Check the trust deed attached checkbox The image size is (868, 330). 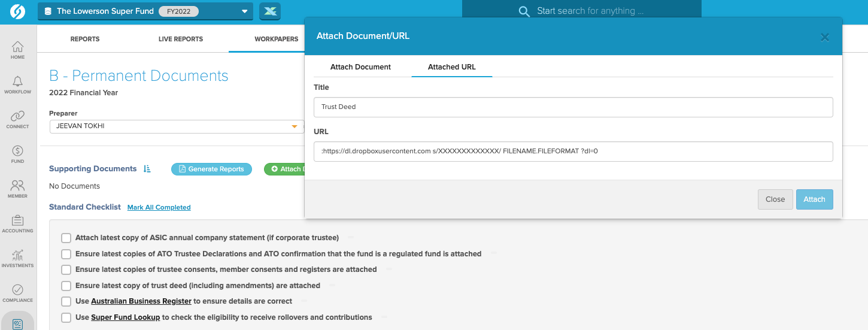click(66, 286)
